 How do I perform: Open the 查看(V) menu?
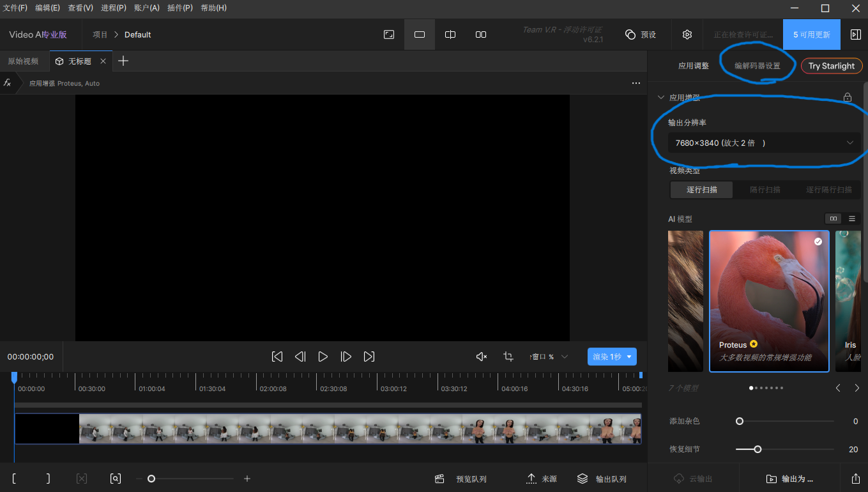pyautogui.click(x=81, y=8)
